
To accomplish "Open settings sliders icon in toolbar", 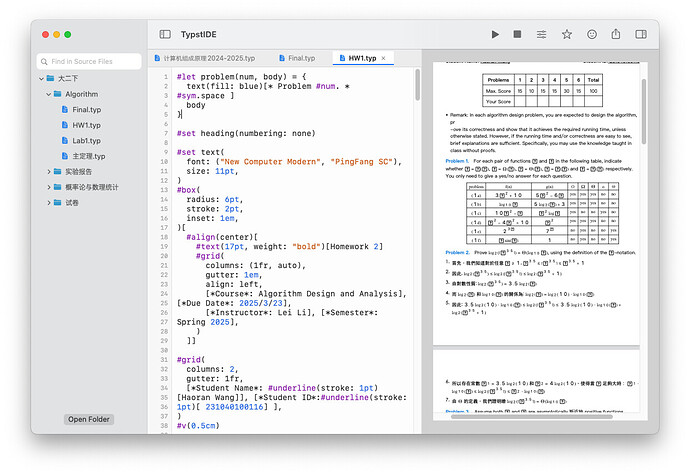I will pyautogui.click(x=542, y=34).
